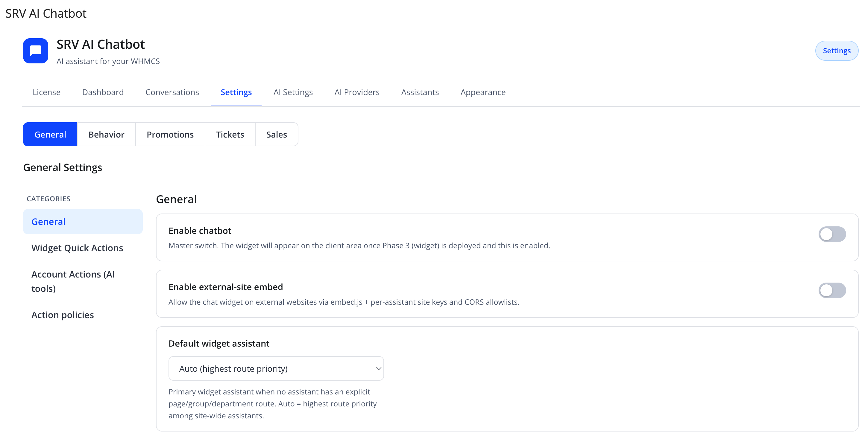The height and width of the screenshot is (436, 868).
Task: Open the License tab
Action: pyautogui.click(x=46, y=92)
